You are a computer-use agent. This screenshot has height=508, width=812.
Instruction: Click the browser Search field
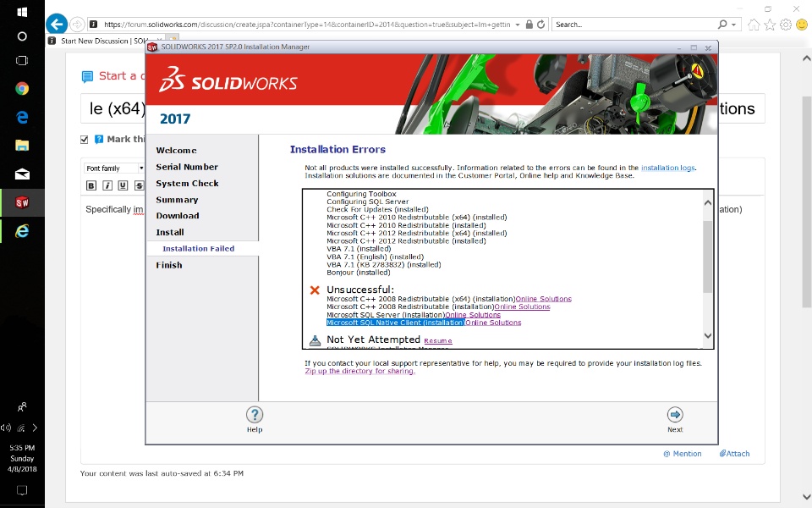(x=634, y=25)
